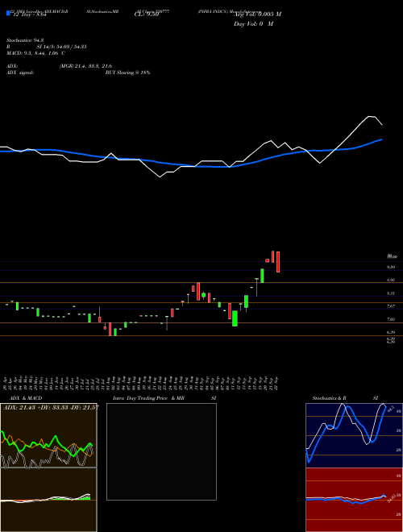Open the blue Stochastics chart panel

point(354,435)
